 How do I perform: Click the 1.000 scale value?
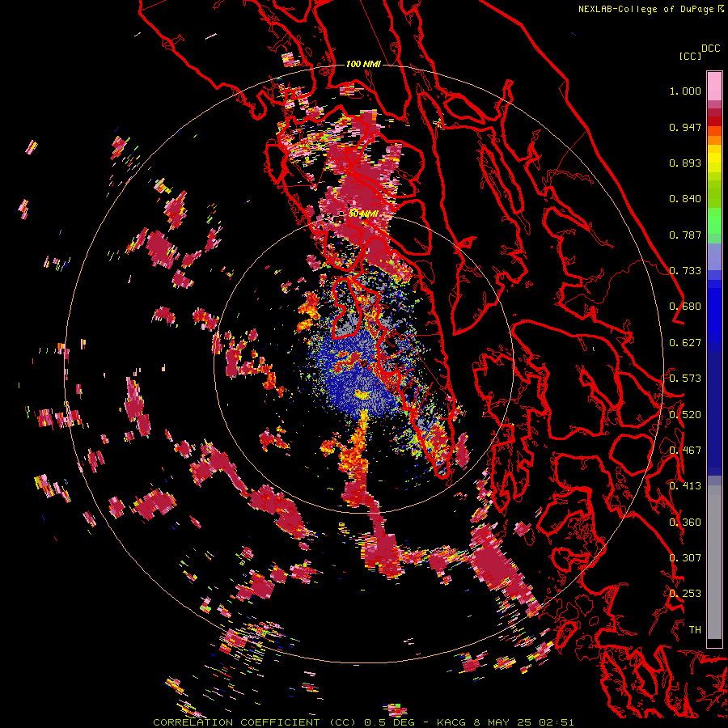point(685,91)
